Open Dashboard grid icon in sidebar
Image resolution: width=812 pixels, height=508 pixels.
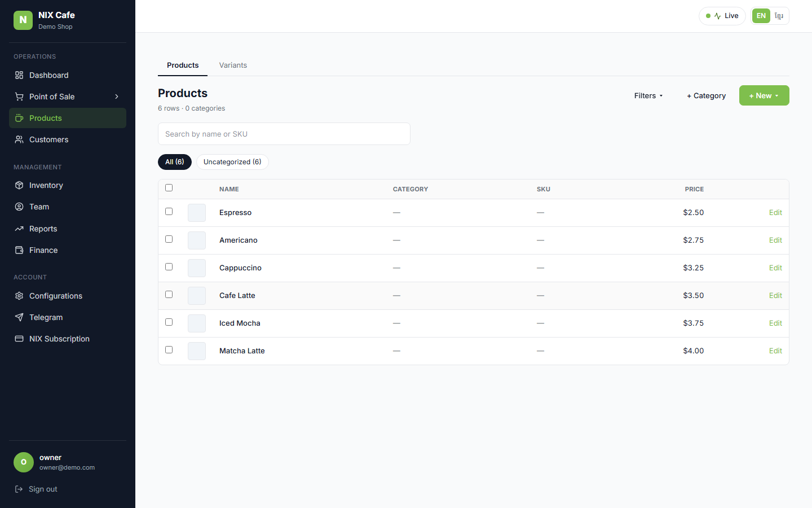19,75
